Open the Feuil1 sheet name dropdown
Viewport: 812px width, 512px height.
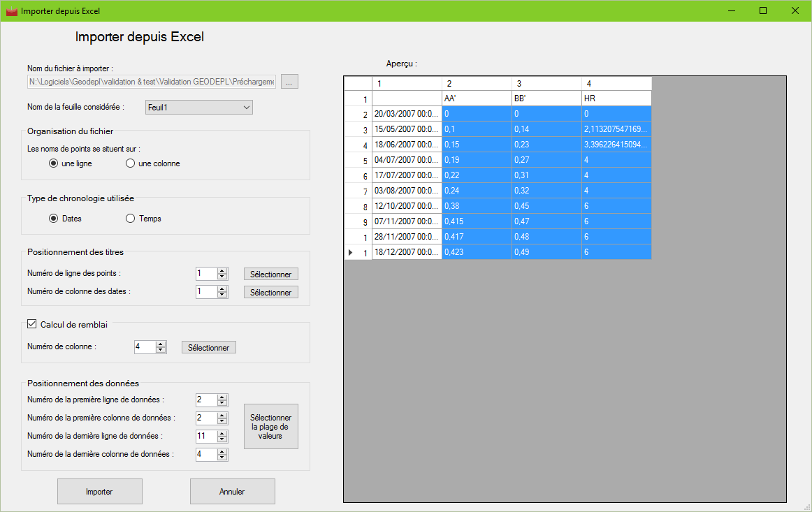click(199, 107)
